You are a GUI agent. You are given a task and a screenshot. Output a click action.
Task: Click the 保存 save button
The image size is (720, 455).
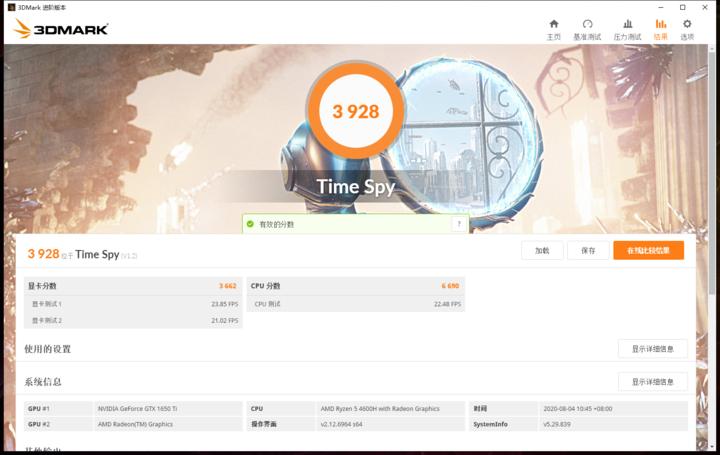[x=588, y=251]
